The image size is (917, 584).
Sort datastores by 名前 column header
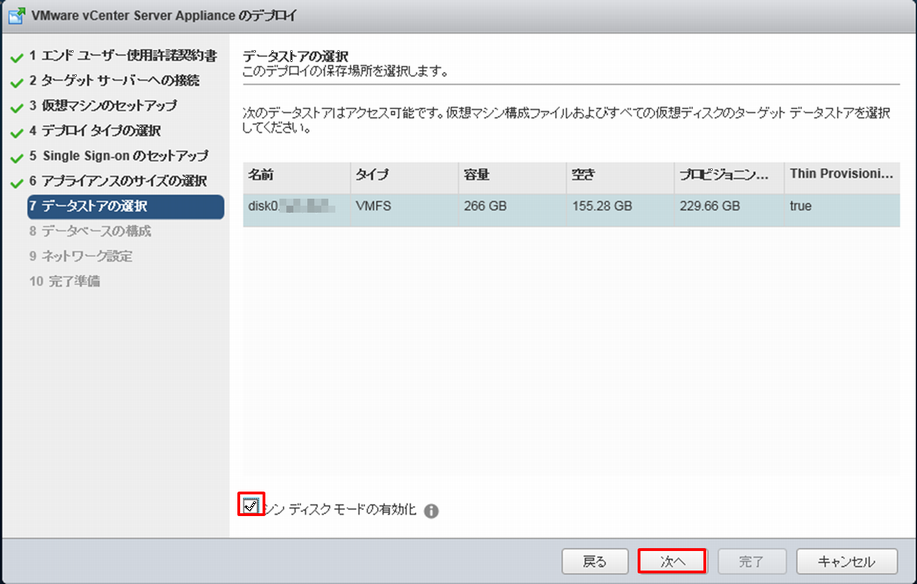pyautogui.click(x=295, y=175)
